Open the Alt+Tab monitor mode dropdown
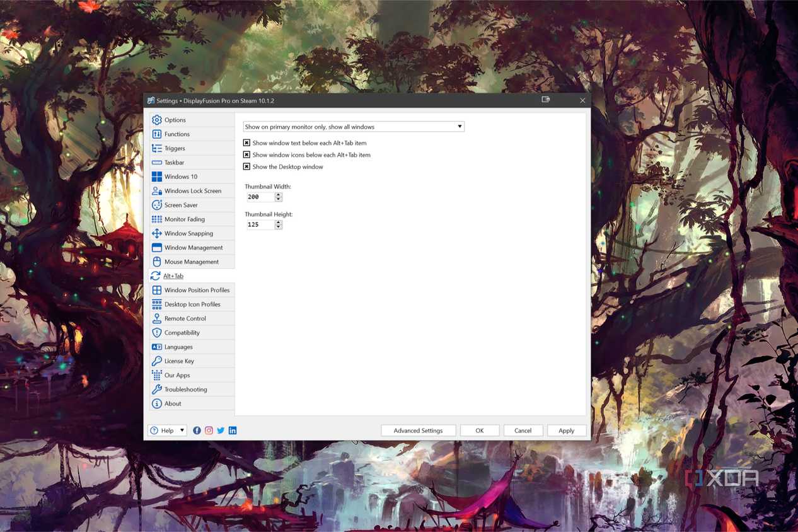This screenshot has height=532, width=798. click(354, 127)
